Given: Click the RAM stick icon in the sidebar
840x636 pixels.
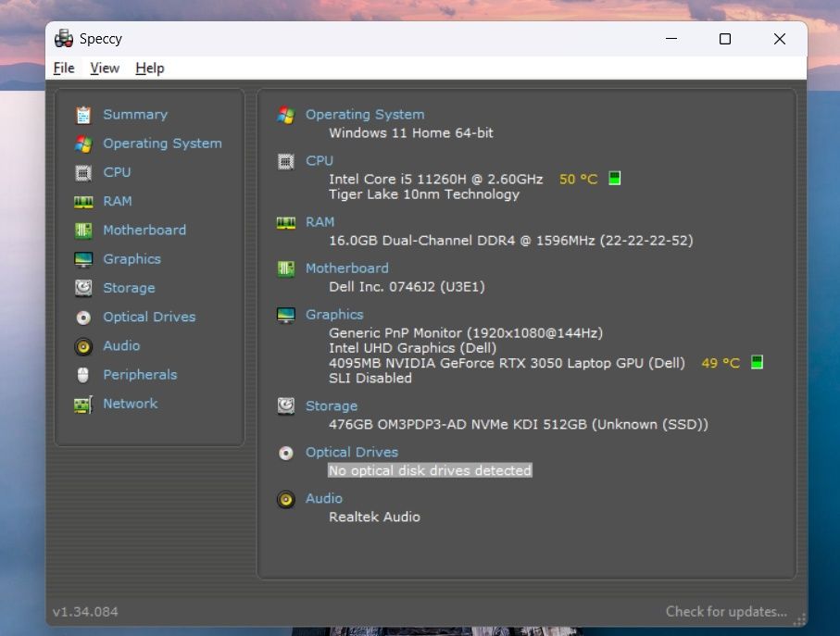Looking at the screenshot, I should click(83, 201).
